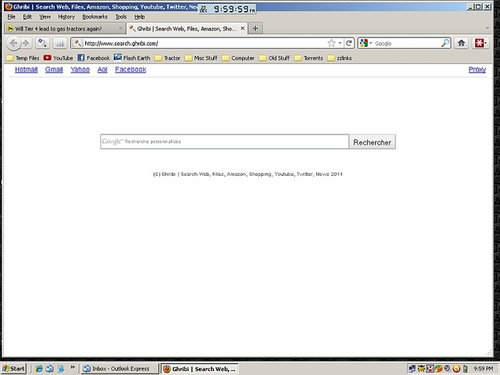Click the 9:59:59 clock overlay in title bar
Screen dimensions: 500x375
227,9
